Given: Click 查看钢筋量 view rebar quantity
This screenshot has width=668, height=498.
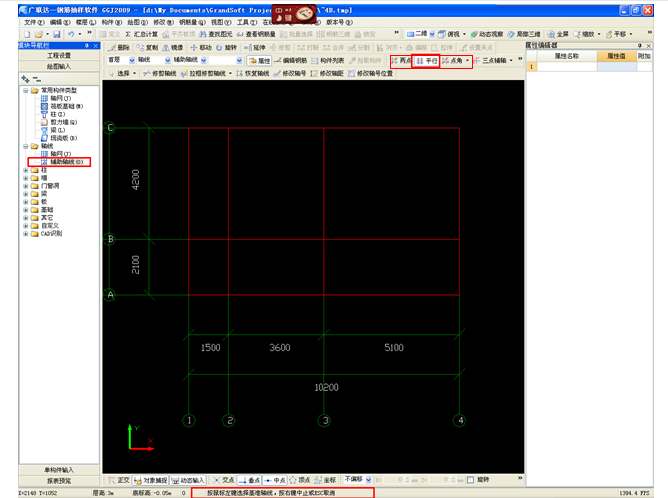Looking at the screenshot, I should [x=256, y=34].
